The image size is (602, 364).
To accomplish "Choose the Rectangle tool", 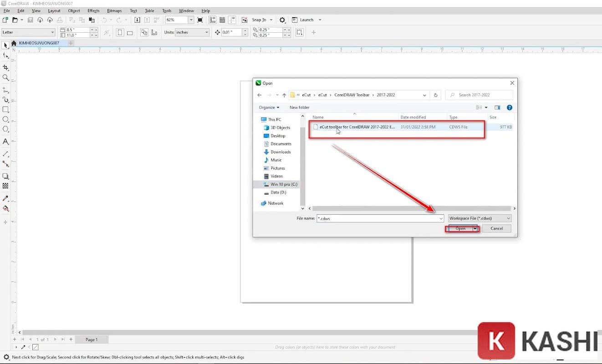I will [5, 110].
